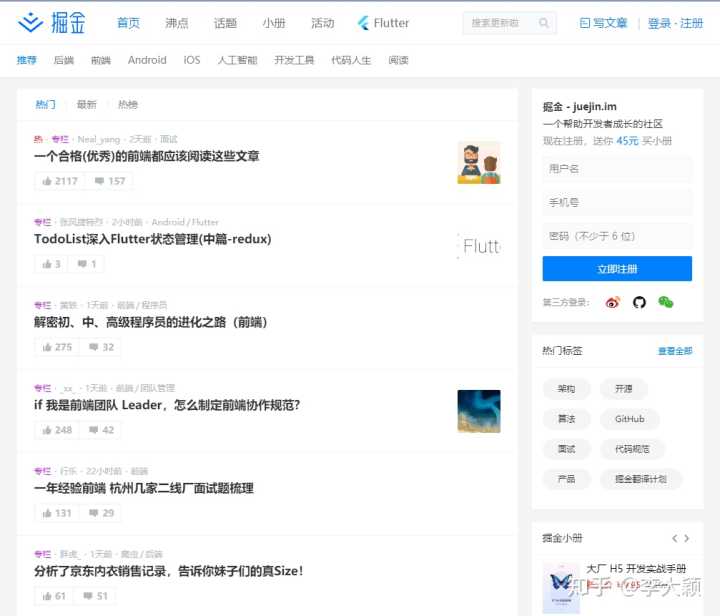Open the single comment on TodoList article
Image resolution: width=720 pixels, height=616 pixels.
click(x=86, y=264)
